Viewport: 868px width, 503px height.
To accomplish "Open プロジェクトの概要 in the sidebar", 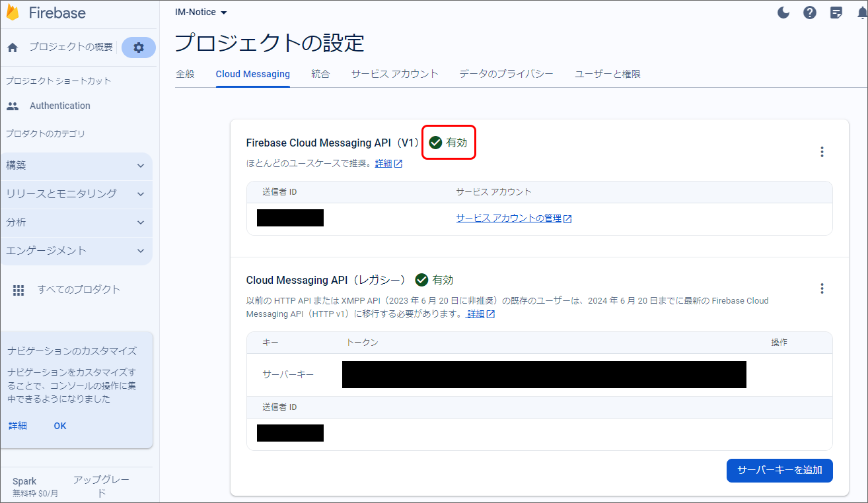I will [x=71, y=48].
